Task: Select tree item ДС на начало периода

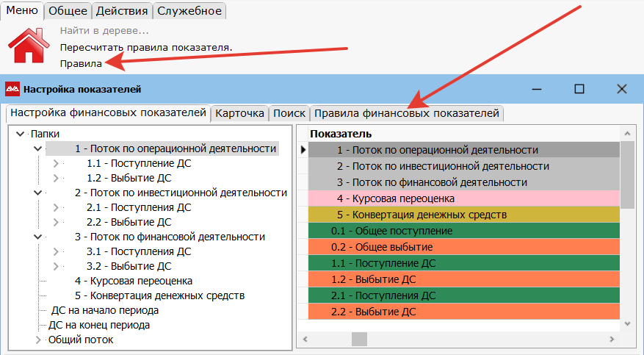Action: (x=105, y=310)
